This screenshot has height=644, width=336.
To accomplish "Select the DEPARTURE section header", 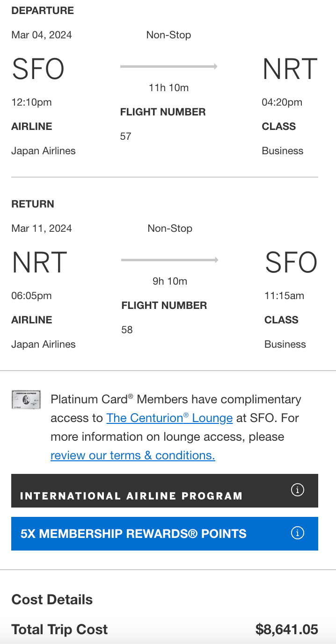I will (43, 10).
